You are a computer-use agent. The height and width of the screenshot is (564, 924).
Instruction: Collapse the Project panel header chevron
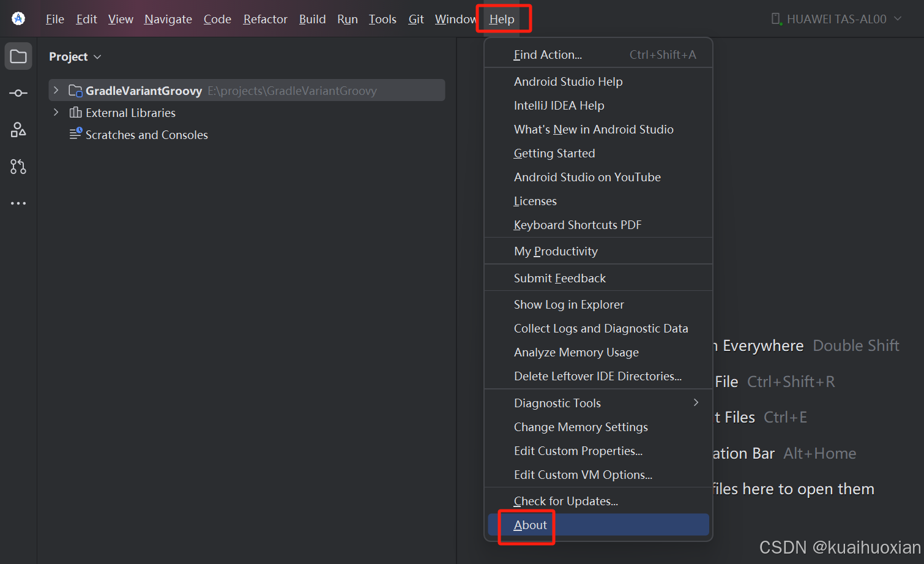point(97,56)
